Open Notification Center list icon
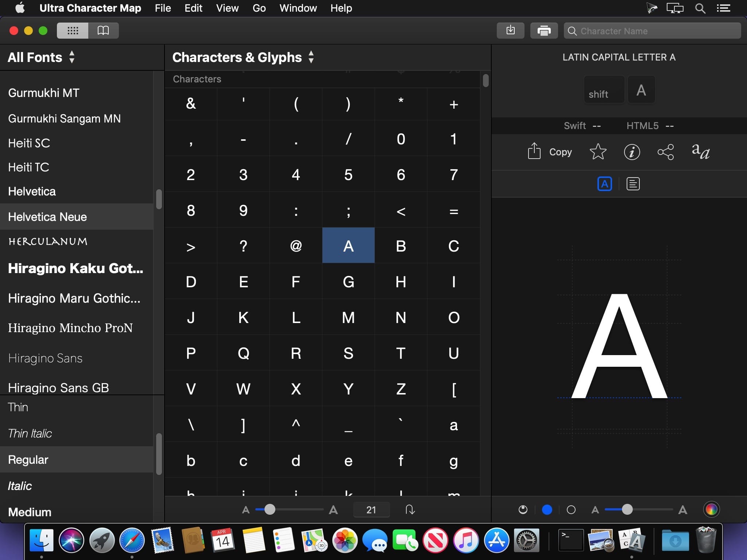747x560 pixels. click(723, 8)
